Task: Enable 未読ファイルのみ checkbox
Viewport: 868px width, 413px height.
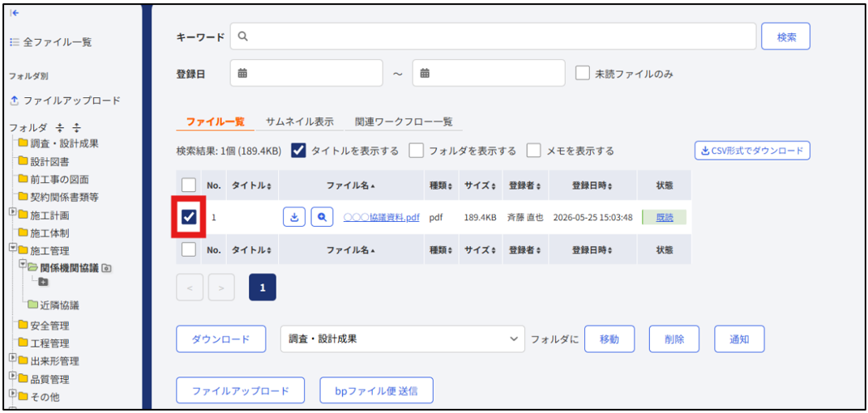Action: click(x=583, y=74)
